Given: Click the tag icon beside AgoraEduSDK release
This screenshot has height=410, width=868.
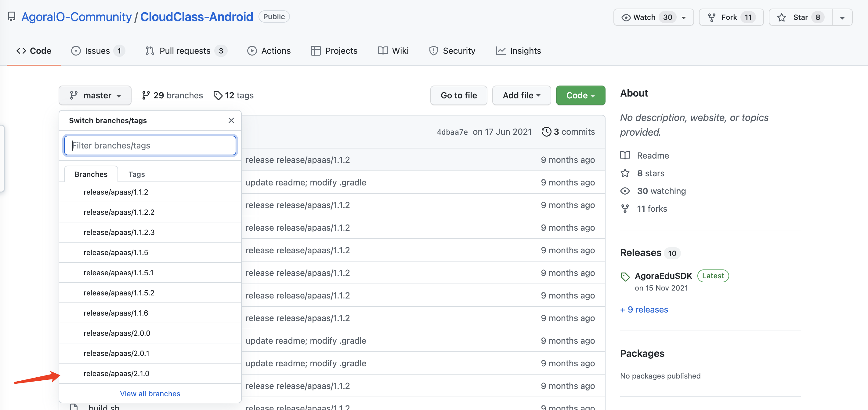Looking at the screenshot, I should pyautogui.click(x=625, y=277).
